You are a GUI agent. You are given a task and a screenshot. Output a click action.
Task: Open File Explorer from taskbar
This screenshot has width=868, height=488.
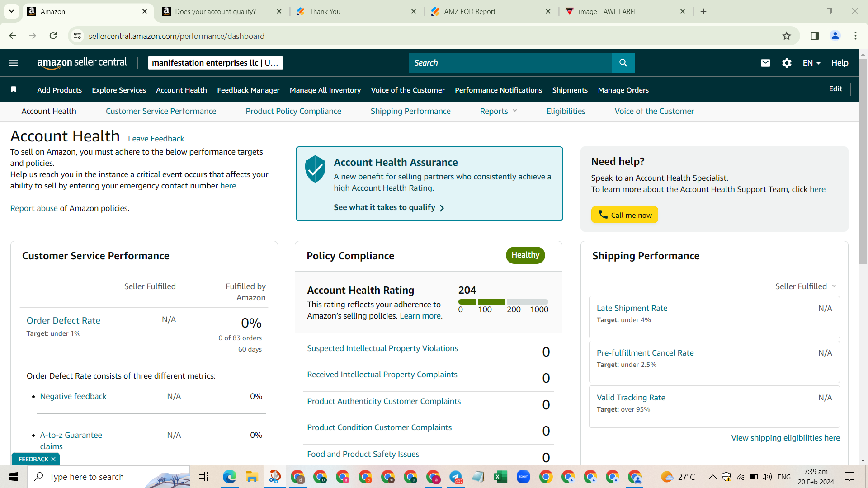click(252, 477)
